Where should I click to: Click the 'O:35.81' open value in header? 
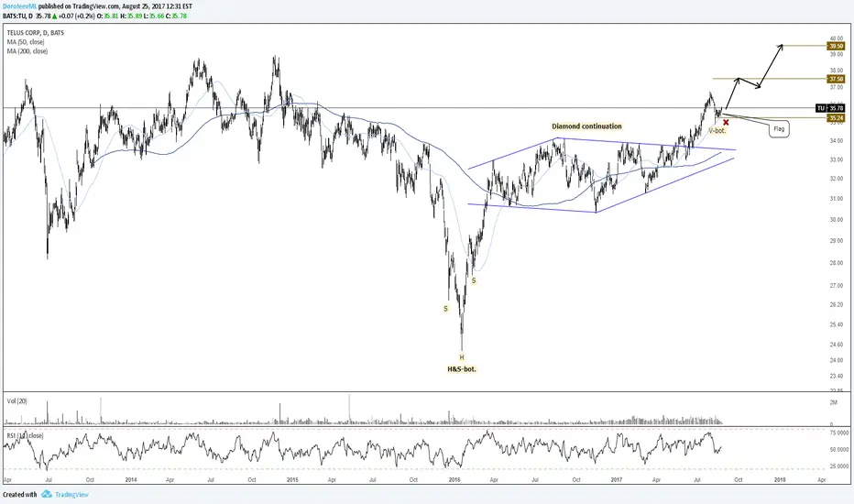point(108,16)
